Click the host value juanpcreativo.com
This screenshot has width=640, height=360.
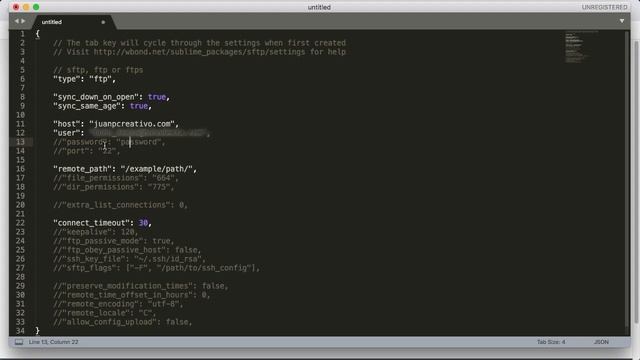tap(132, 124)
